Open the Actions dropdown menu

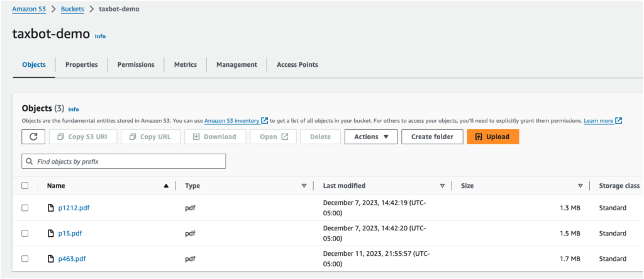point(371,137)
